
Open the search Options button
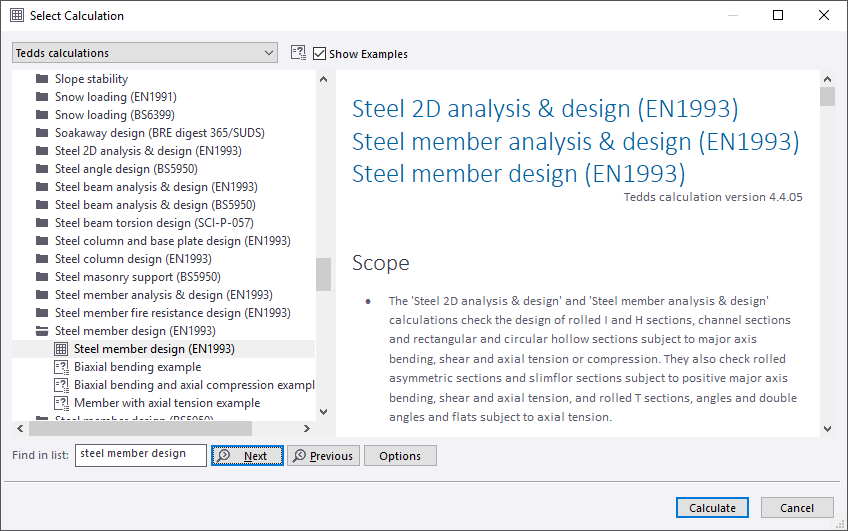tap(400, 456)
